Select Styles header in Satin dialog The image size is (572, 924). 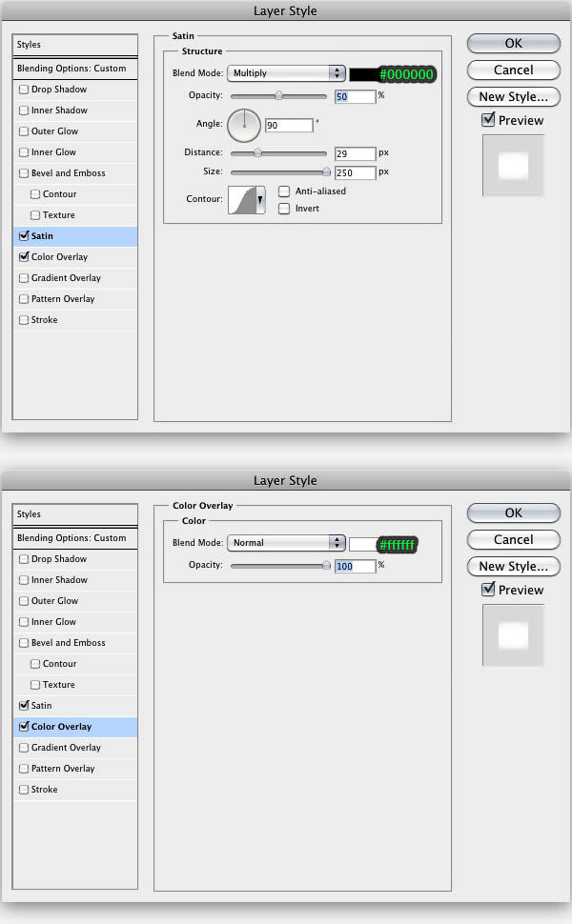[75, 45]
